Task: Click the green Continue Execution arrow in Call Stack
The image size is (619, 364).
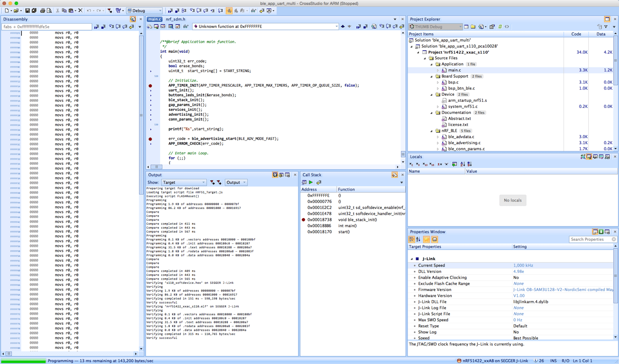Action: (311, 182)
